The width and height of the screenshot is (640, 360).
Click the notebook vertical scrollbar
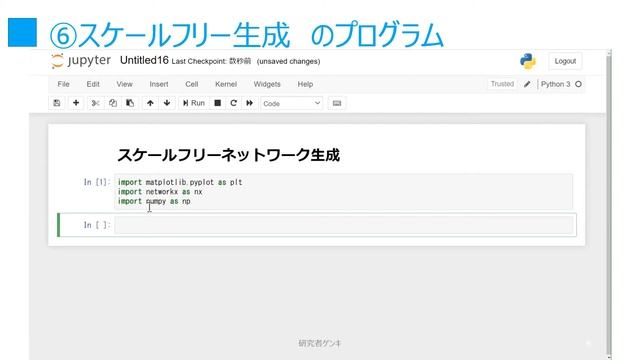click(x=609, y=204)
